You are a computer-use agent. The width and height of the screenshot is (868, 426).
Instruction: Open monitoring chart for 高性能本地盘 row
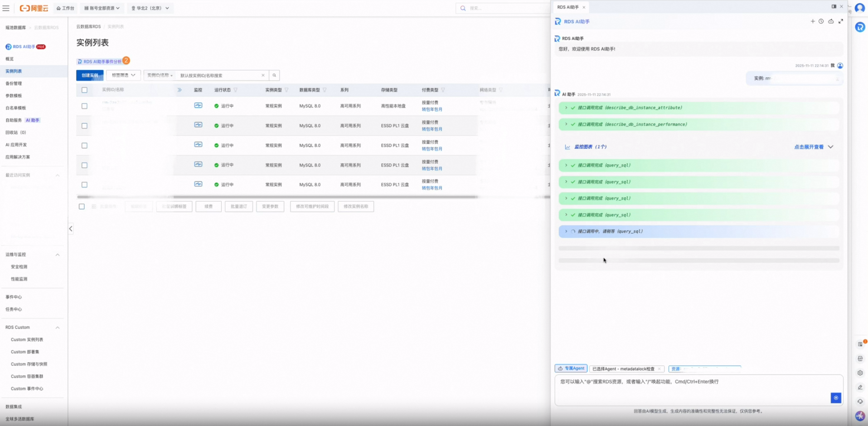pyautogui.click(x=198, y=105)
